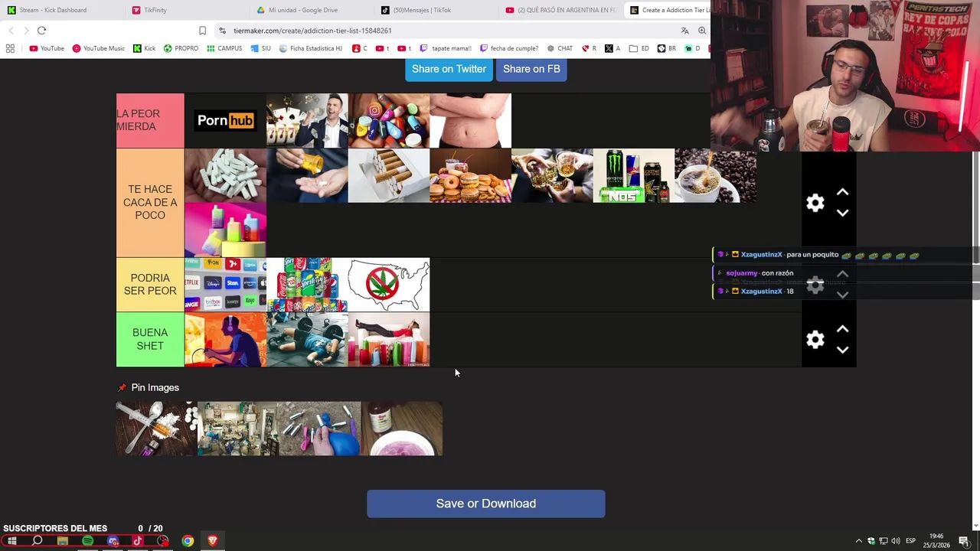
Task: Select the coffee cup and beans tile
Action: point(716,176)
